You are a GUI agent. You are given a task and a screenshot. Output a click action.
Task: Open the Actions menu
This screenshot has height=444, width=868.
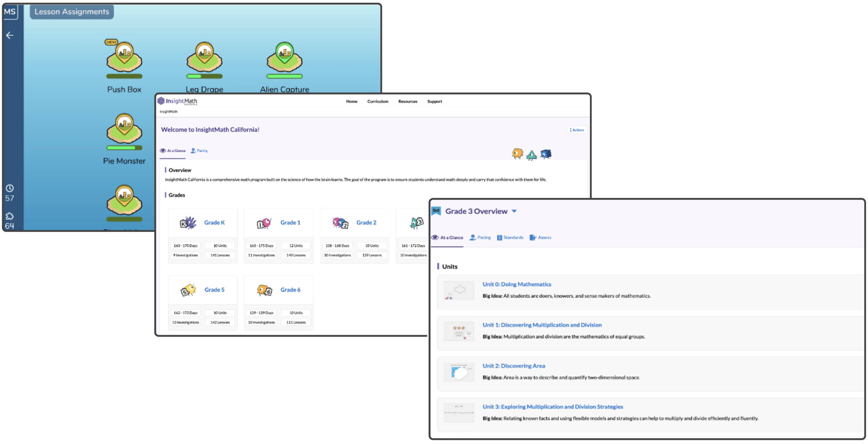[577, 130]
